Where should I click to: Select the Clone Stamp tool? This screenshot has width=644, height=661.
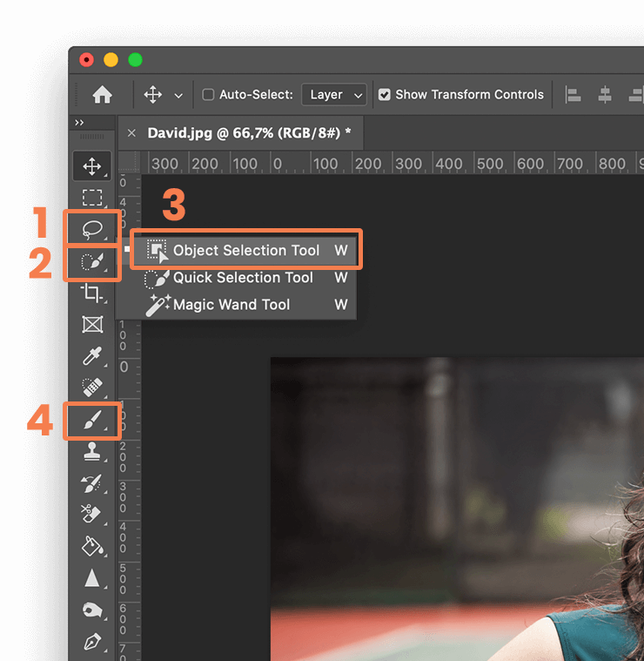pyautogui.click(x=92, y=451)
